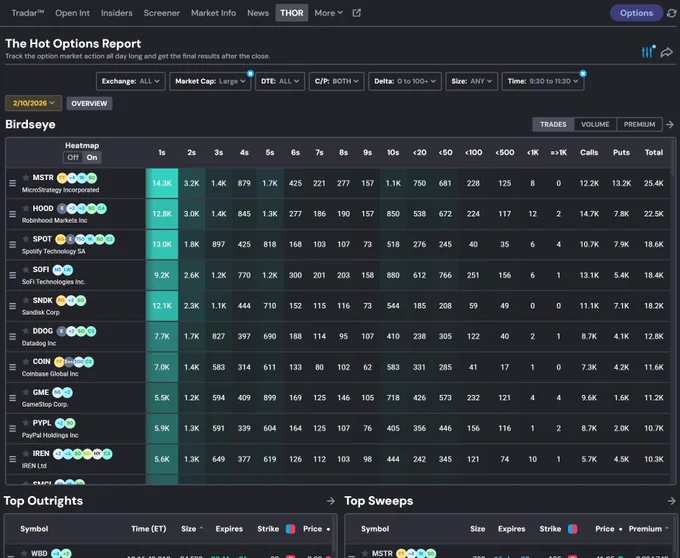
Task: Clear the Time filter with its x badge
Action: click(x=583, y=73)
